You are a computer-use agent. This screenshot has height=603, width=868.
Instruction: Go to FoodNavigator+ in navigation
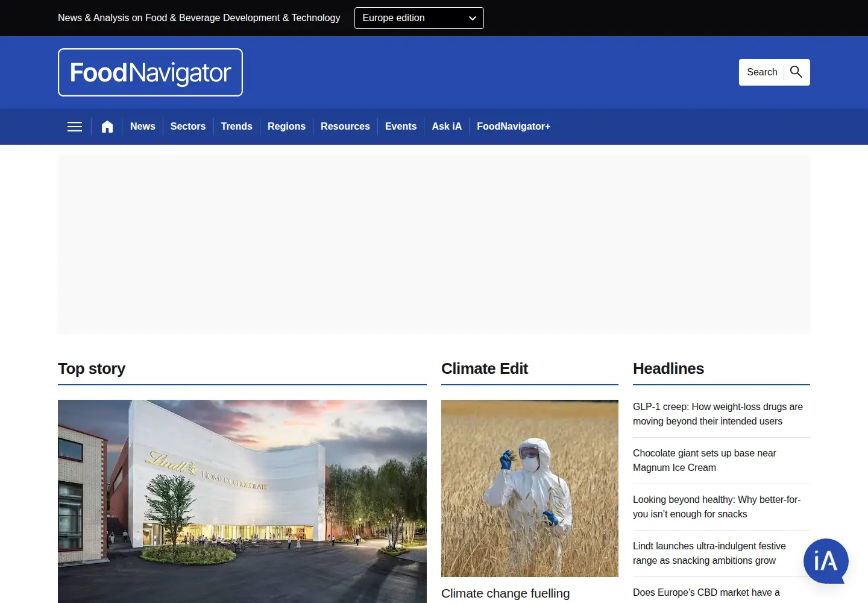pos(514,127)
